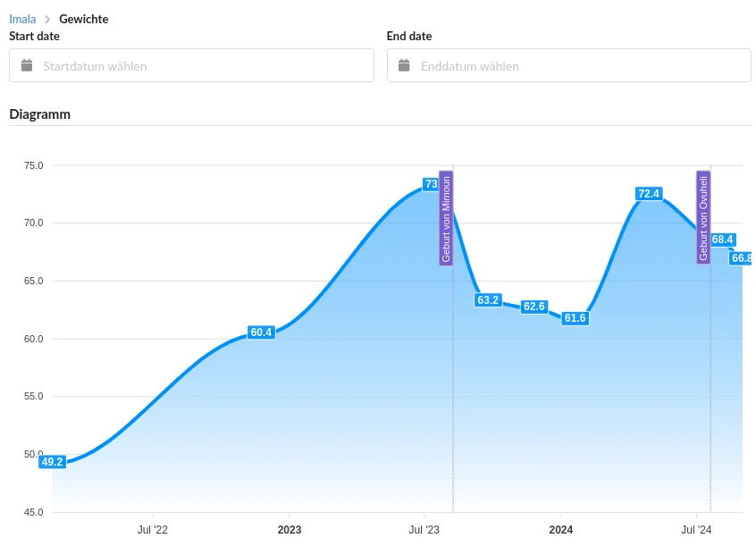Click the Jul '22 x-axis label
Image resolution: width=756 pixels, height=547 pixels.
[153, 530]
